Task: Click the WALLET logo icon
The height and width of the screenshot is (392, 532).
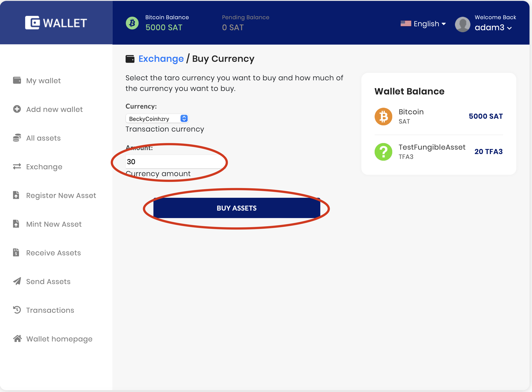Action: pos(32,23)
